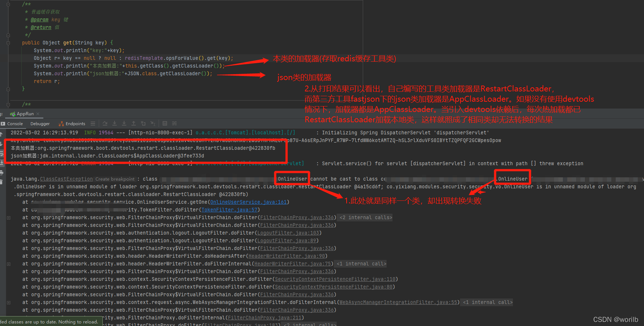Click the console Up the Stack Trace arrow

[1, 135]
